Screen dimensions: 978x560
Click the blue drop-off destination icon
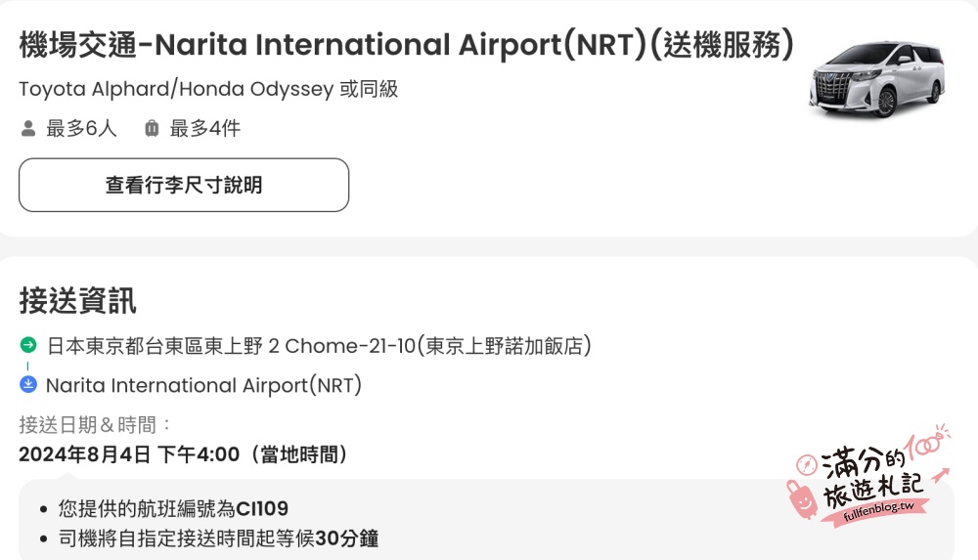[x=28, y=384]
